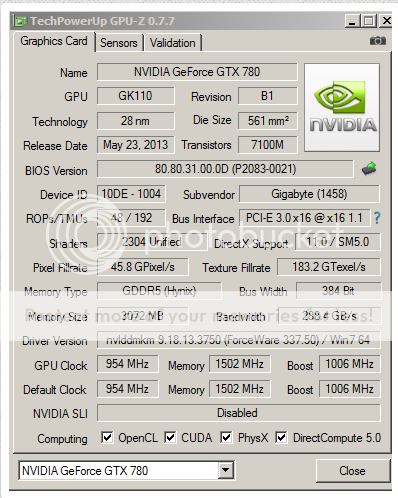This screenshot has width=398, height=498.
Task: Close window with title bar X
Action: (386, 21)
